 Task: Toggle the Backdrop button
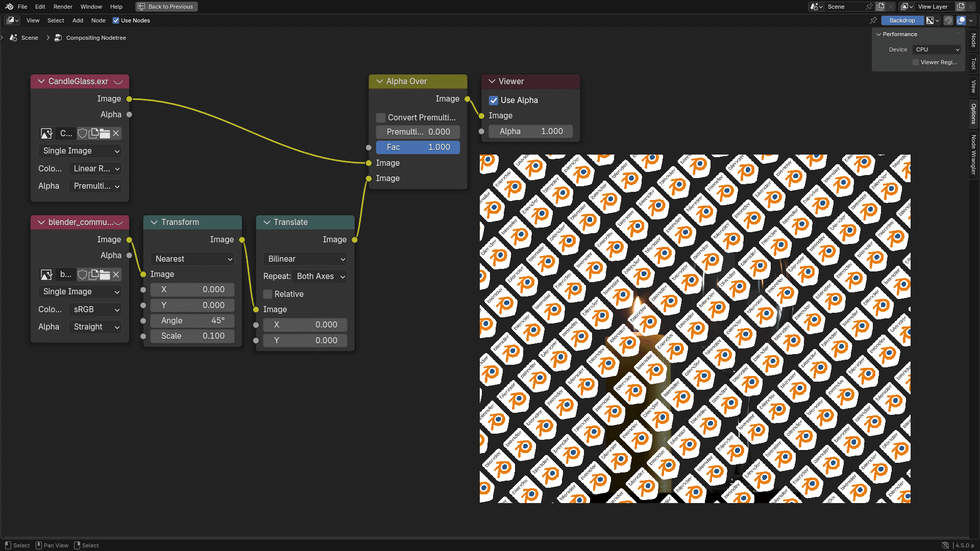[902, 20]
